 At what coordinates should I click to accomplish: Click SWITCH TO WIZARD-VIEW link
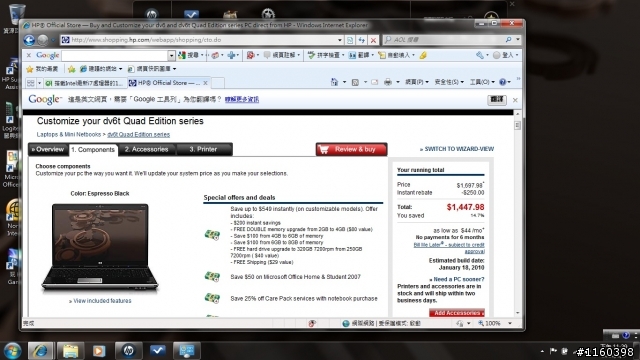[x=457, y=149]
